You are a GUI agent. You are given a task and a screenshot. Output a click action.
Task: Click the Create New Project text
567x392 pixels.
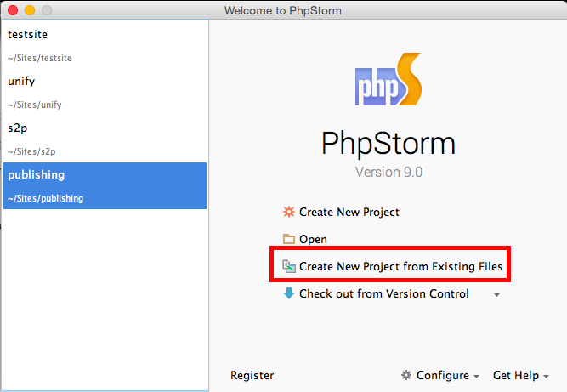(349, 212)
